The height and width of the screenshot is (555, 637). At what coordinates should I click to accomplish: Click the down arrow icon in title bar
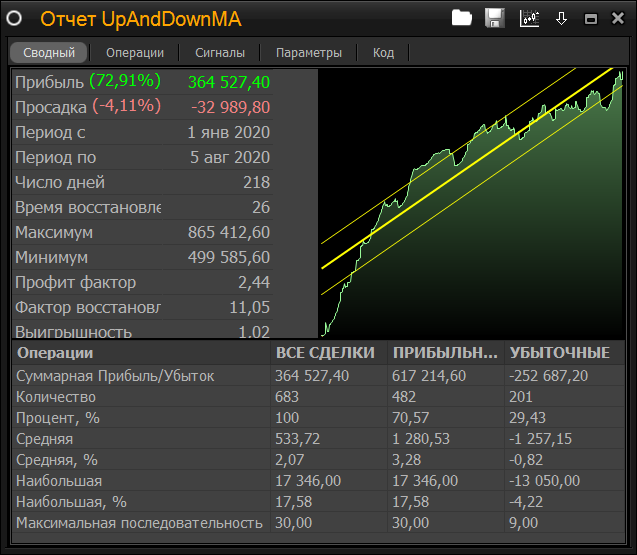(x=561, y=18)
